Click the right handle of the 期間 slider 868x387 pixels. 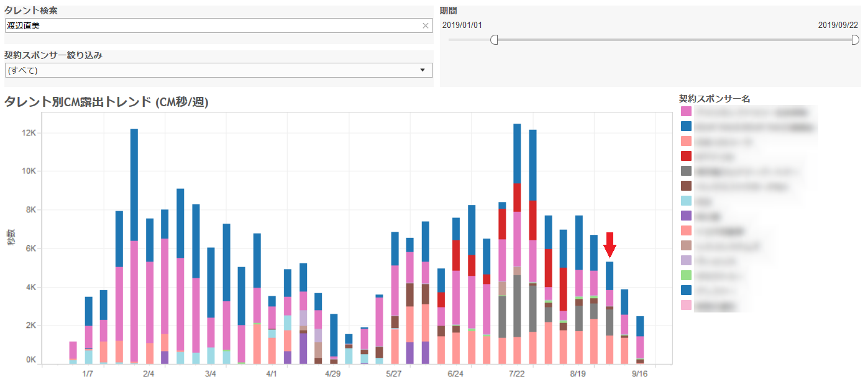click(855, 40)
